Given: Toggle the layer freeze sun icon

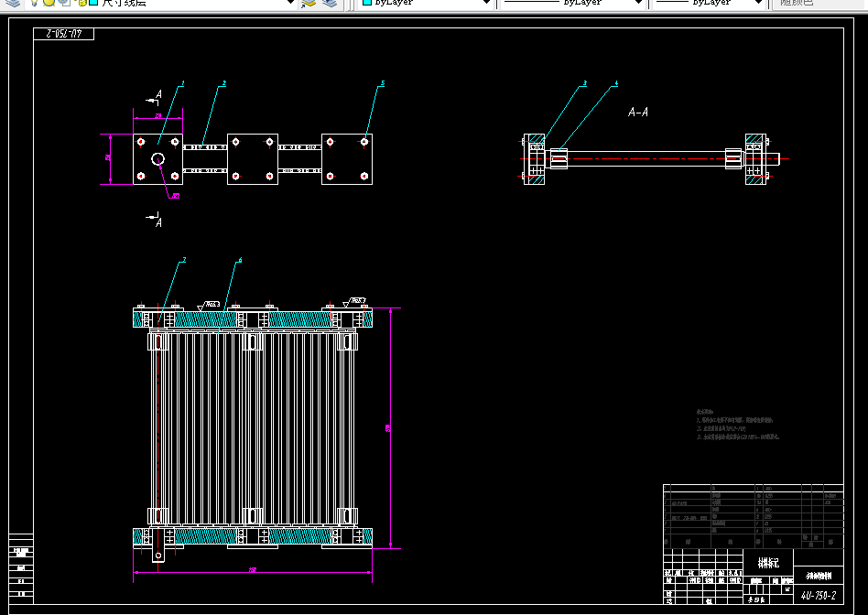Looking at the screenshot, I should point(49,2).
